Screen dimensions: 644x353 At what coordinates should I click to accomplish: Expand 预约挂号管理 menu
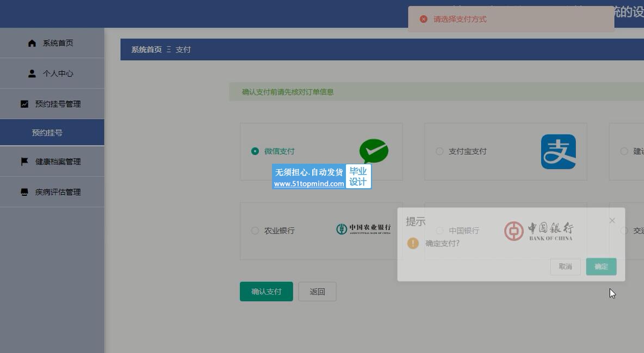[52, 104]
